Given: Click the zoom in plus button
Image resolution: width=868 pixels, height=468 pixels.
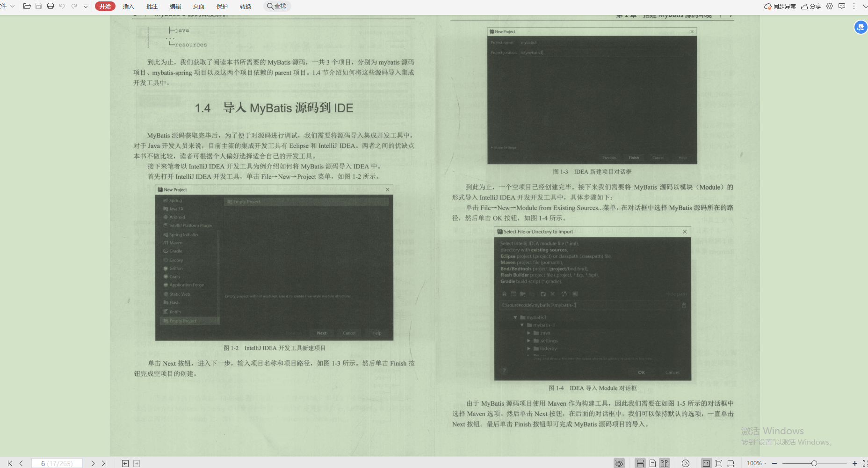Looking at the screenshot, I should pos(855,463).
